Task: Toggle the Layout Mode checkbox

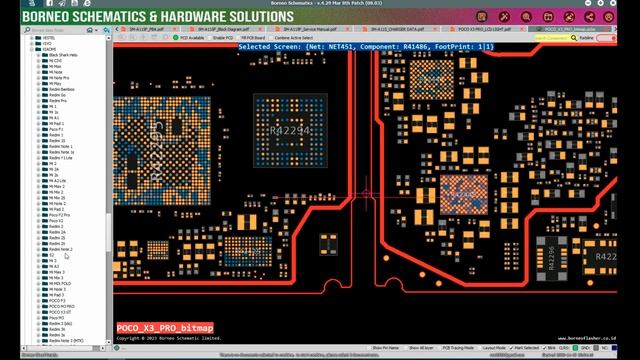Action: point(480,348)
